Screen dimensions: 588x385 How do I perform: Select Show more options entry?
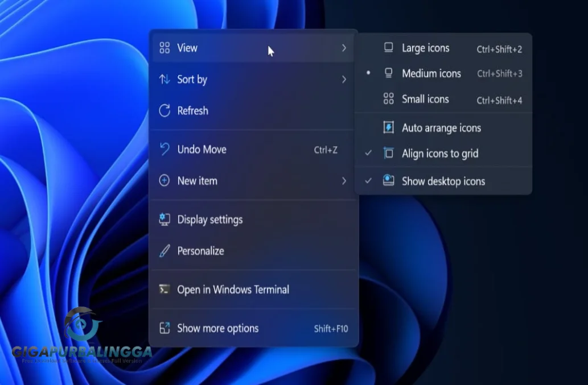[x=253, y=329]
